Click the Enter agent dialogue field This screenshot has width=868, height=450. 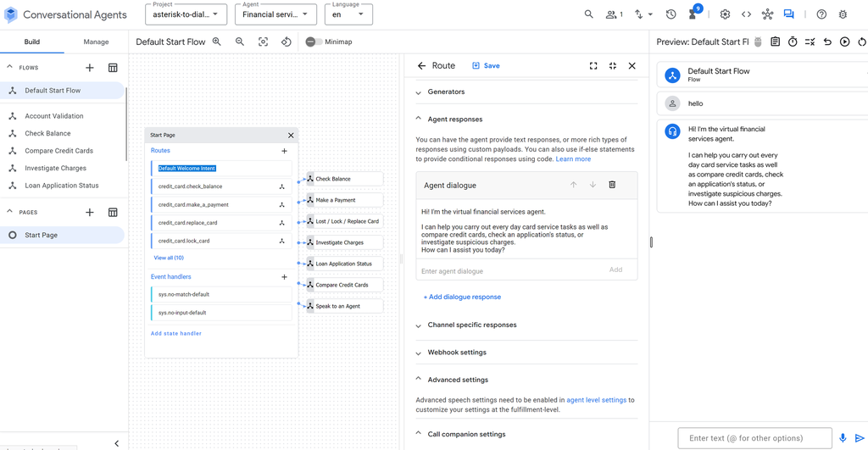click(509, 270)
